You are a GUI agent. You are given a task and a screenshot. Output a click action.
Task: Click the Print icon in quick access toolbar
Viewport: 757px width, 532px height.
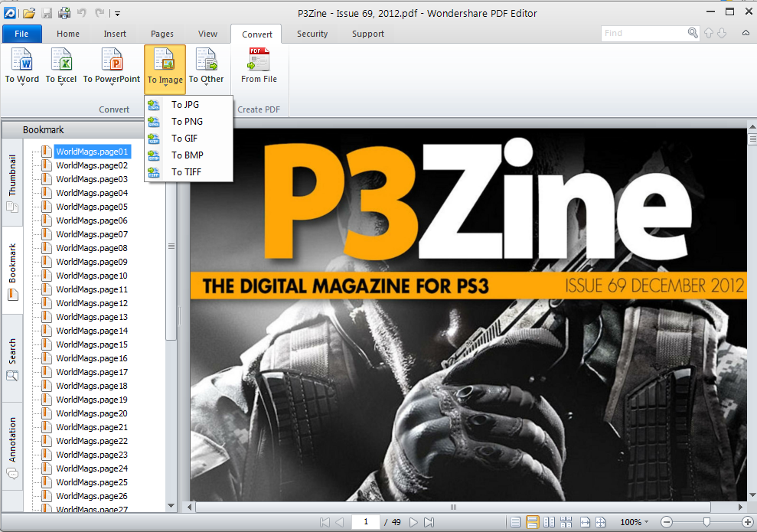[64, 12]
